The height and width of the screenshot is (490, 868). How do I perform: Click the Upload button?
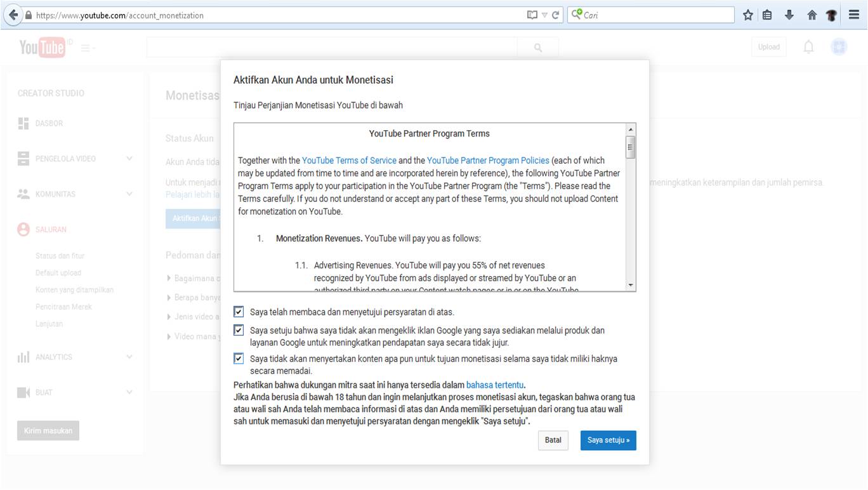click(768, 47)
